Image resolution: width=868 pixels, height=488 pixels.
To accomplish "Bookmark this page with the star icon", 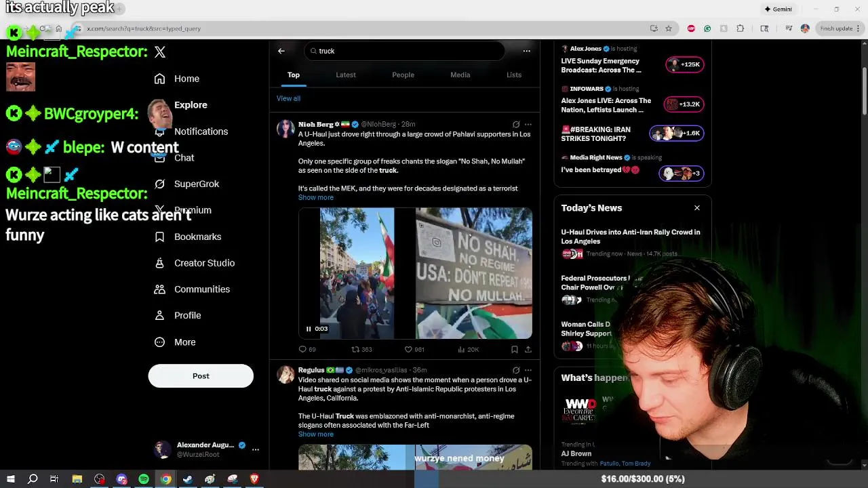I will point(669,28).
